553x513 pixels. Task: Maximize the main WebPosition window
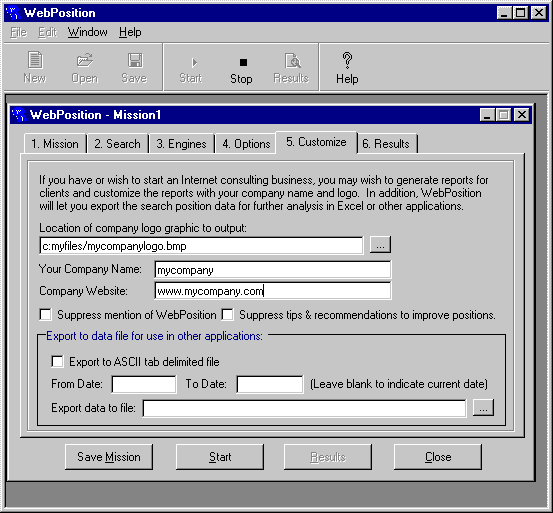pyautogui.click(x=520, y=13)
